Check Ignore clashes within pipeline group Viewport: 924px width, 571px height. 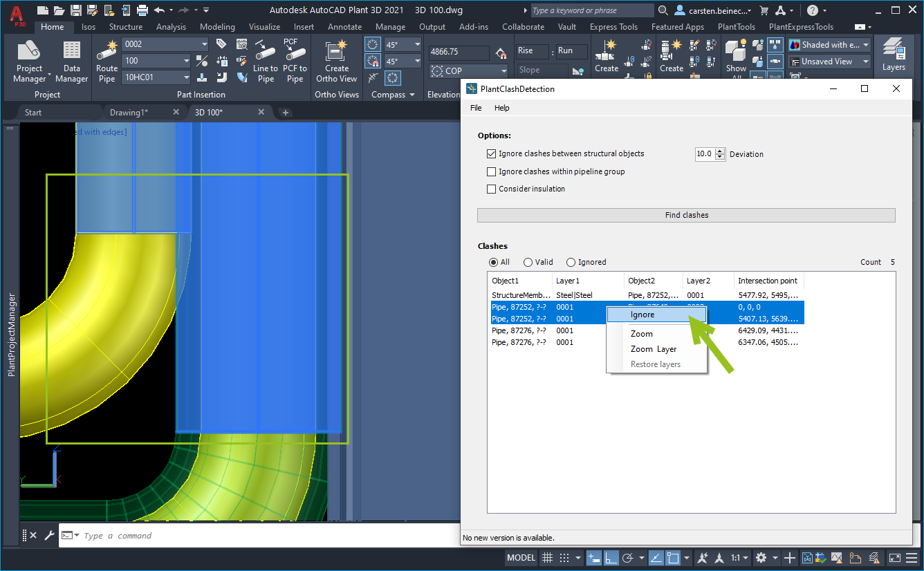click(x=492, y=171)
